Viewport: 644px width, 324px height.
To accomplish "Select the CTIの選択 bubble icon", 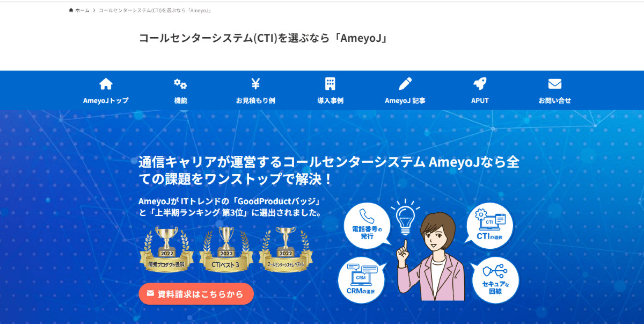I will (489, 226).
